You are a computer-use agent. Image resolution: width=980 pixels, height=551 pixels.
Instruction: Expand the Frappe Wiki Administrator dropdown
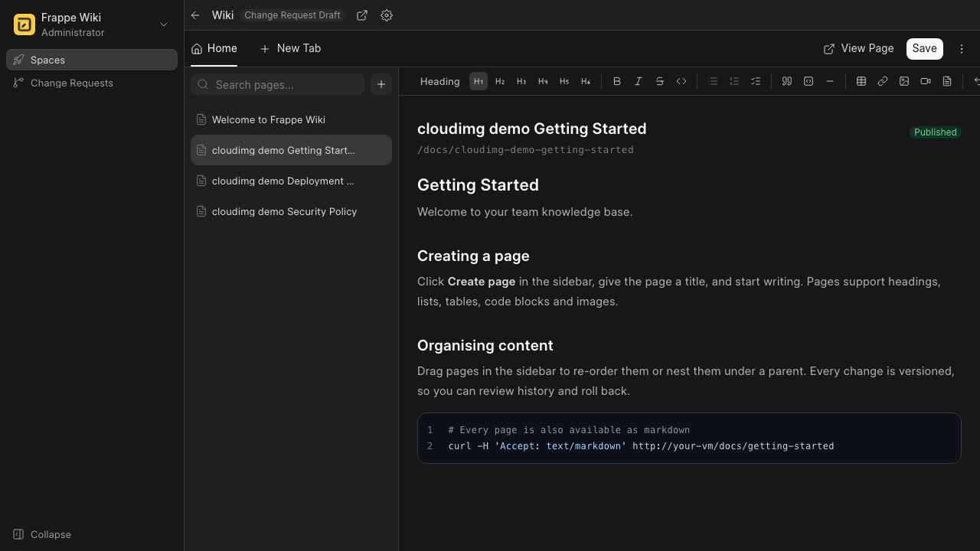tap(163, 24)
